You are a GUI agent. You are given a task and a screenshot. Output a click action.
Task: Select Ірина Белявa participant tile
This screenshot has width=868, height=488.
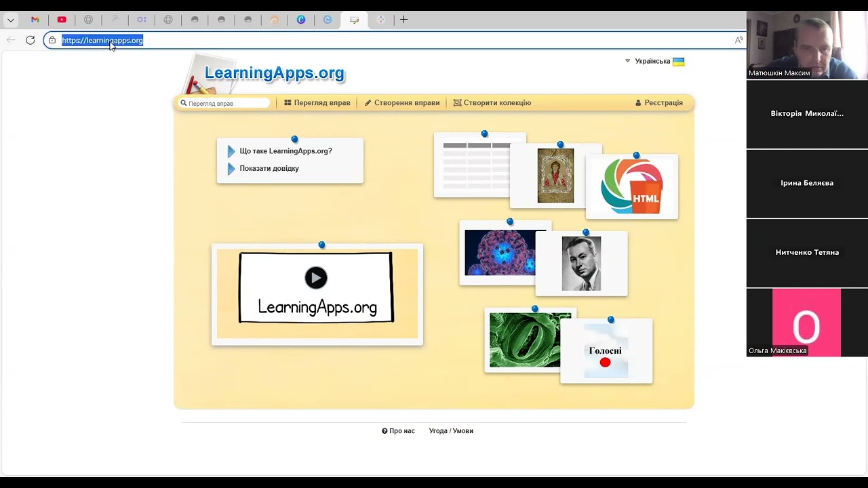click(807, 183)
